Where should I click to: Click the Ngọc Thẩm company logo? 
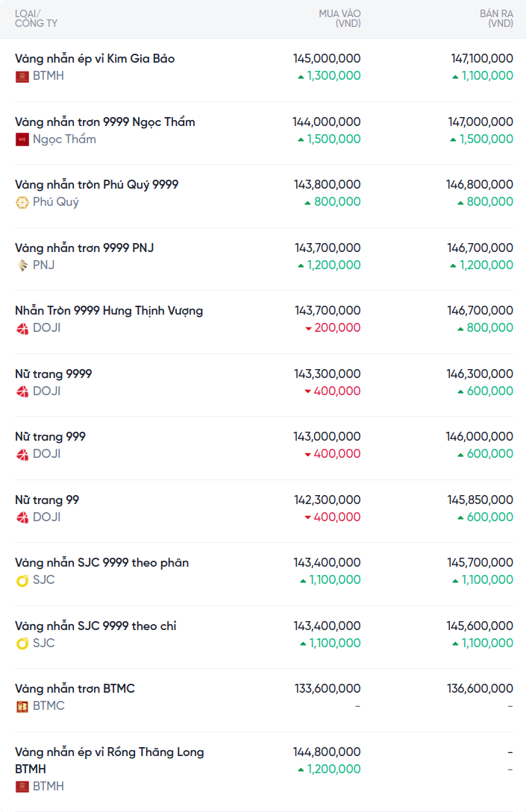click(22, 139)
